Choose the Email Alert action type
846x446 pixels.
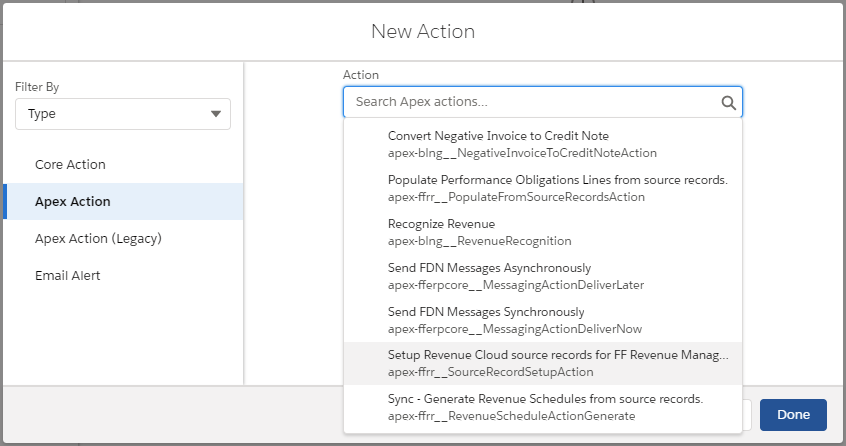[67, 275]
